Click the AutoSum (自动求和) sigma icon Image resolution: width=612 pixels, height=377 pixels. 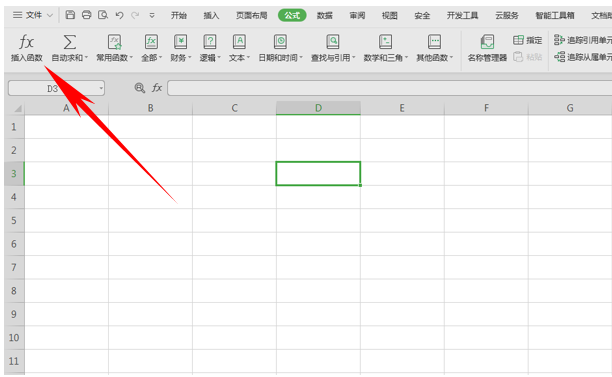tap(69, 41)
